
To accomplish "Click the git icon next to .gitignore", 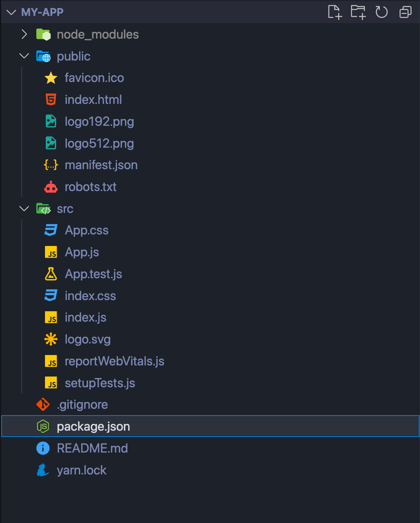I will click(x=43, y=404).
